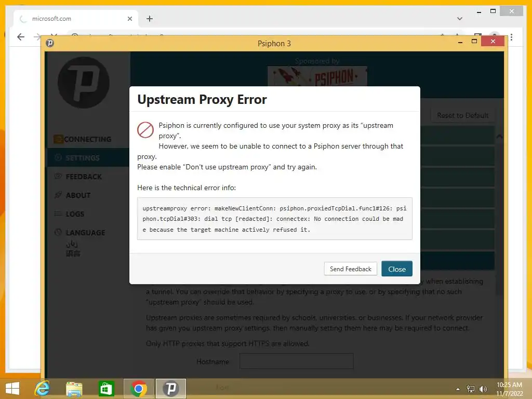Viewport: 532px width, 399px height.
Task: Show hidden system tray icons
Action: pyautogui.click(x=458, y=389)
